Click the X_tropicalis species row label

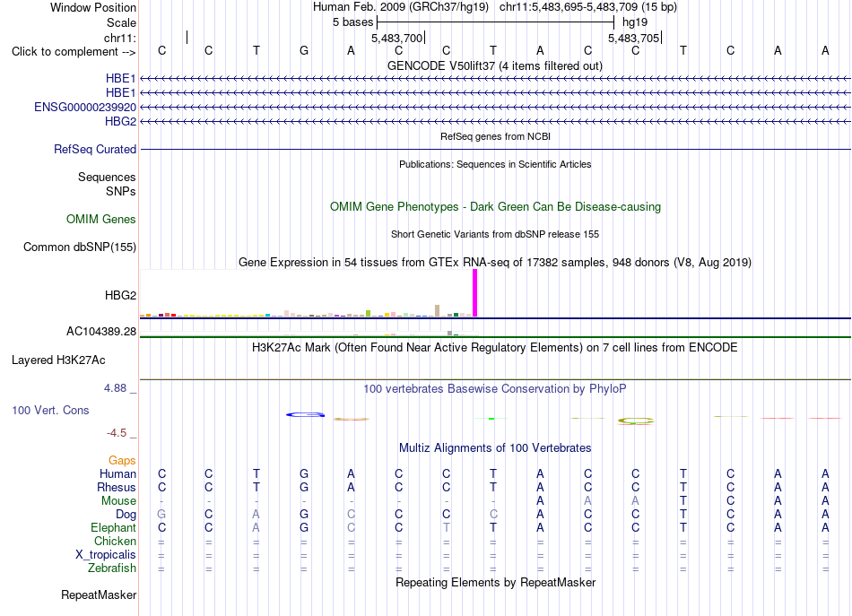(x=106, y=554)
